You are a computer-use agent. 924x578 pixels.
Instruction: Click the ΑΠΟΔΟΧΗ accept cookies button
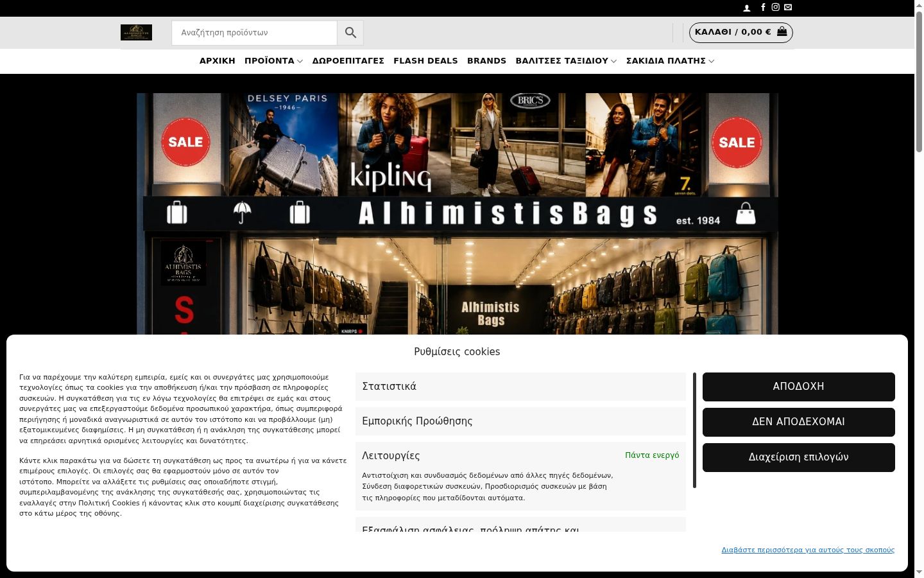coord(799,387)
